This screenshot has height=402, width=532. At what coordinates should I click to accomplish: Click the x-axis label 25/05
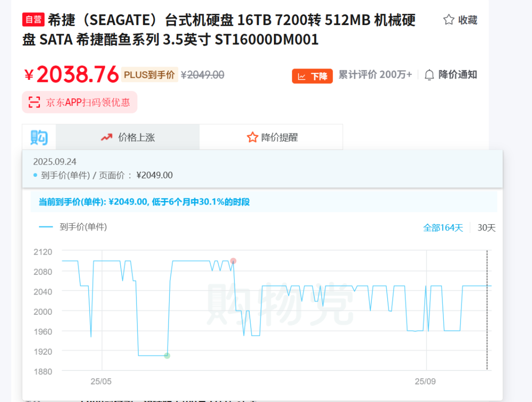[101, 381]
